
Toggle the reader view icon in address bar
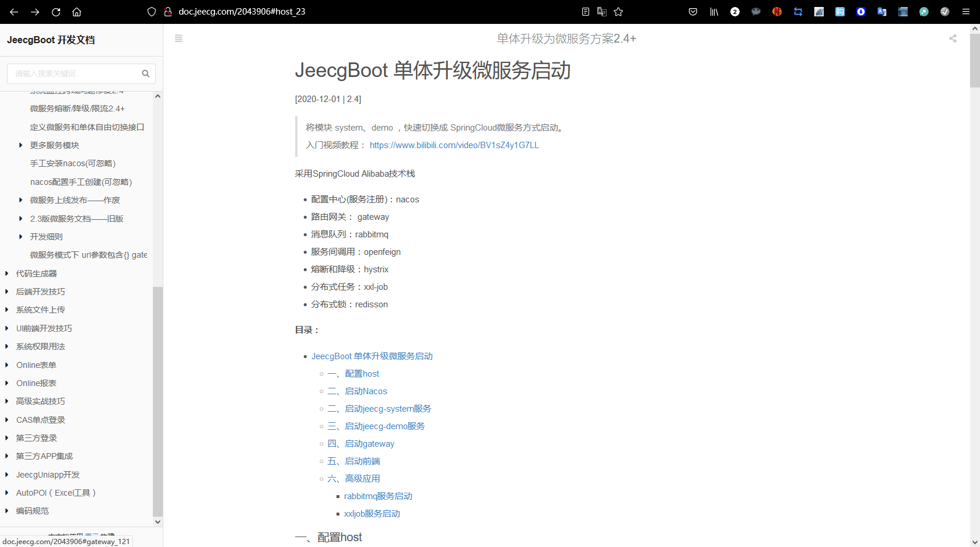pos(585,12)
